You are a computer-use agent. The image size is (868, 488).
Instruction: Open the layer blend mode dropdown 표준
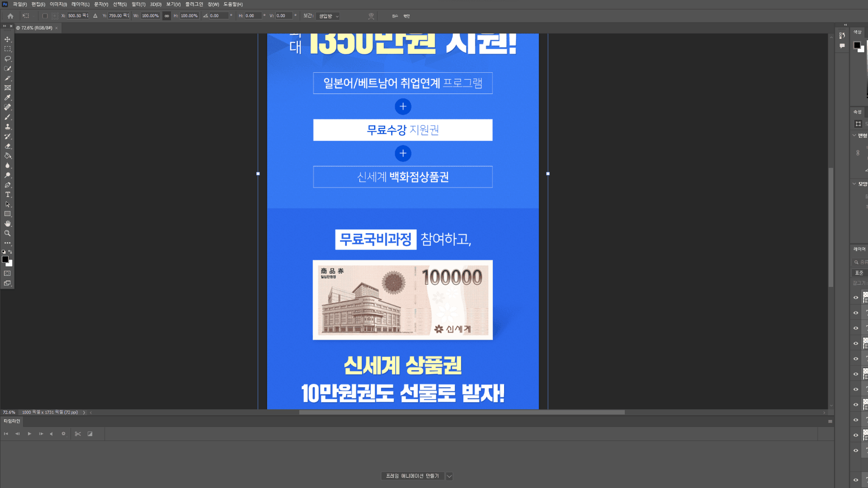tap(859, 273)
